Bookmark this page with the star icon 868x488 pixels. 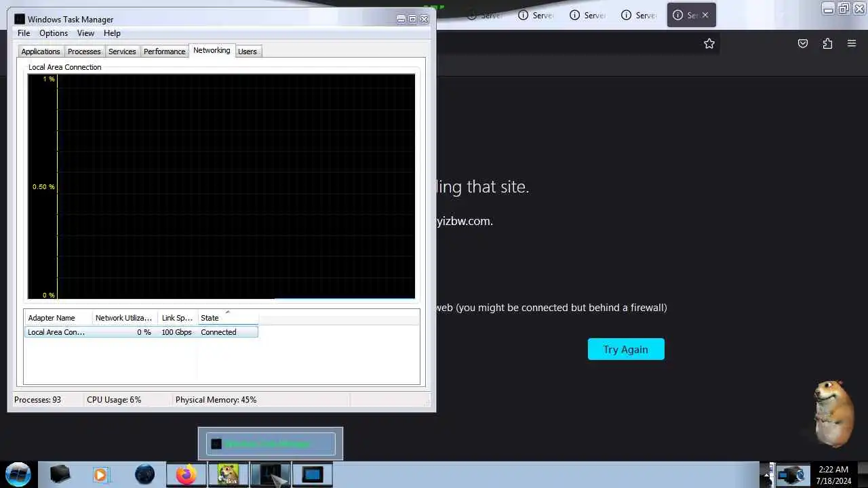coord(709,43)
